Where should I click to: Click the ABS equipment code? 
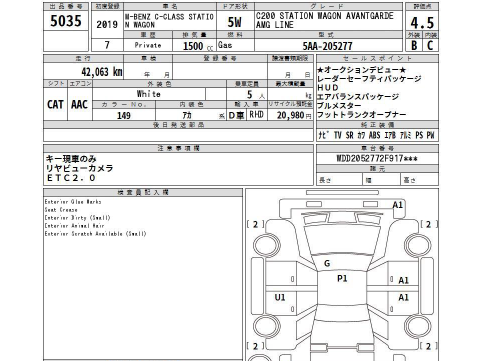(x=374, y=135)
